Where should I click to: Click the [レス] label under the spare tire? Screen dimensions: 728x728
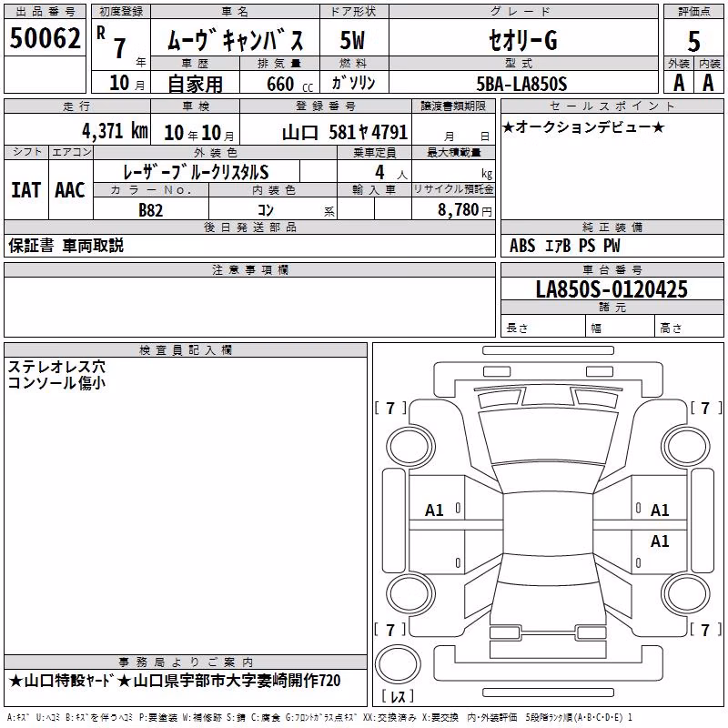[x=398, y=695]
